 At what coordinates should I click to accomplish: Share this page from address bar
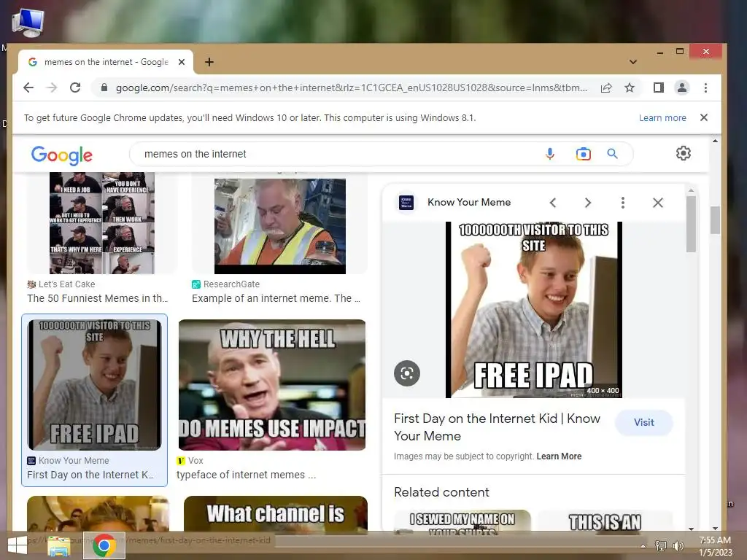(x=606, y=87)
